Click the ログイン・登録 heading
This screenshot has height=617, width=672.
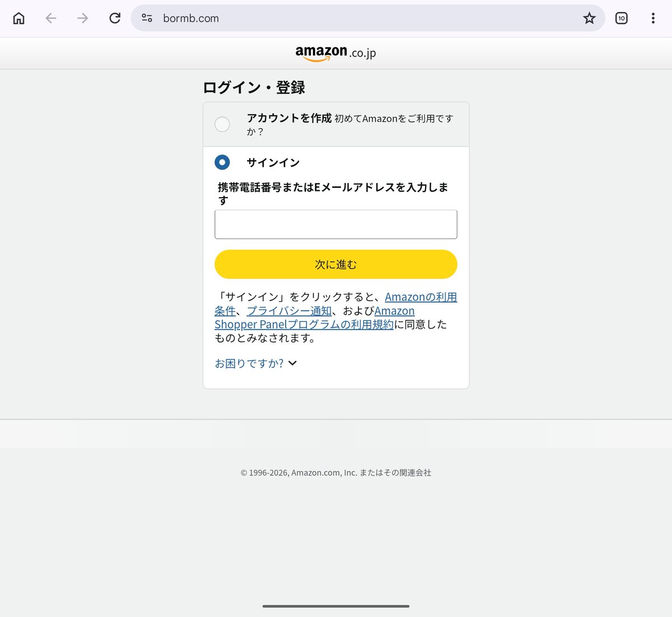254,87
